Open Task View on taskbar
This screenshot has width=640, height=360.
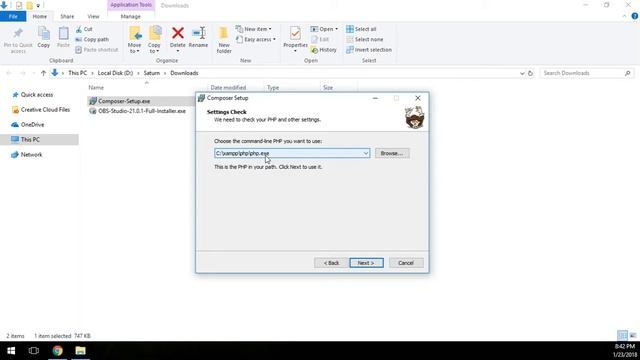coord(34,351)
